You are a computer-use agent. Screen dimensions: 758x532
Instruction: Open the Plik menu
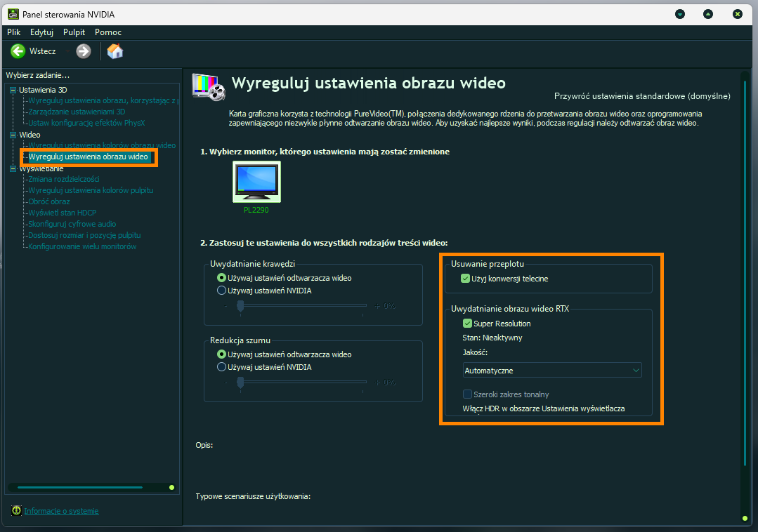coord(13,32)
